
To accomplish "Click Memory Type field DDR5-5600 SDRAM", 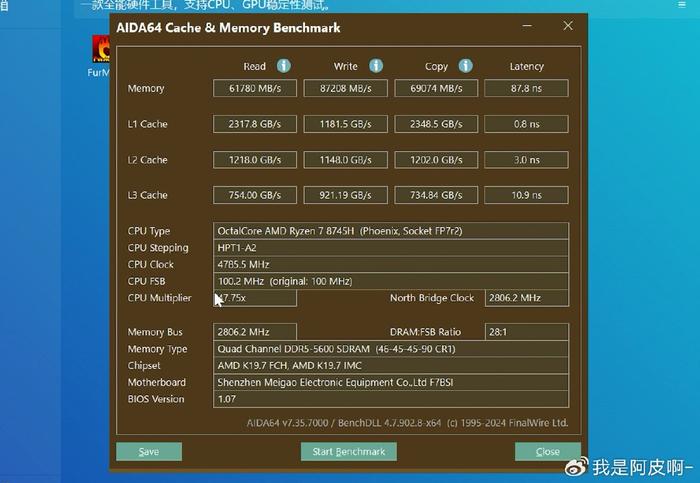I will (x=391, y=349).
